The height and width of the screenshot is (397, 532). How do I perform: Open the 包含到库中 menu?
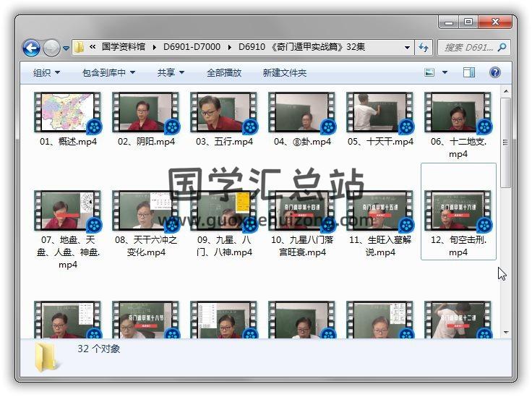tap(109, 72)
